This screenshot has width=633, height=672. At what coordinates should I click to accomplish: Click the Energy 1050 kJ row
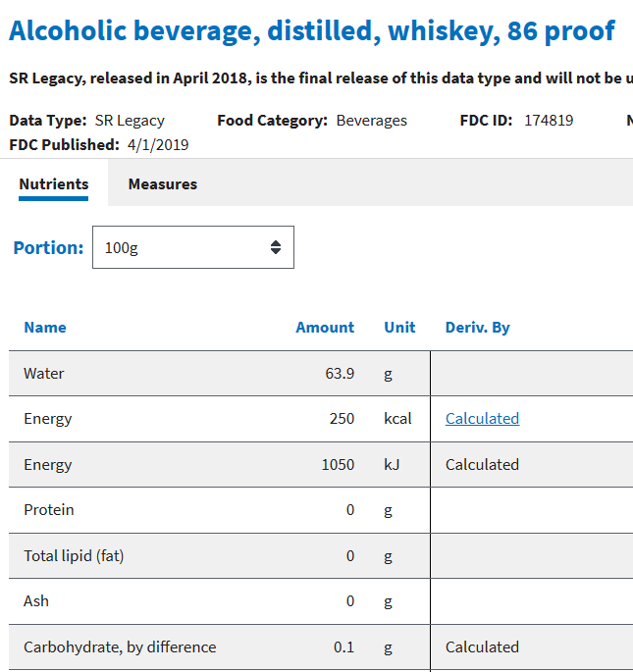click(321, 465)
